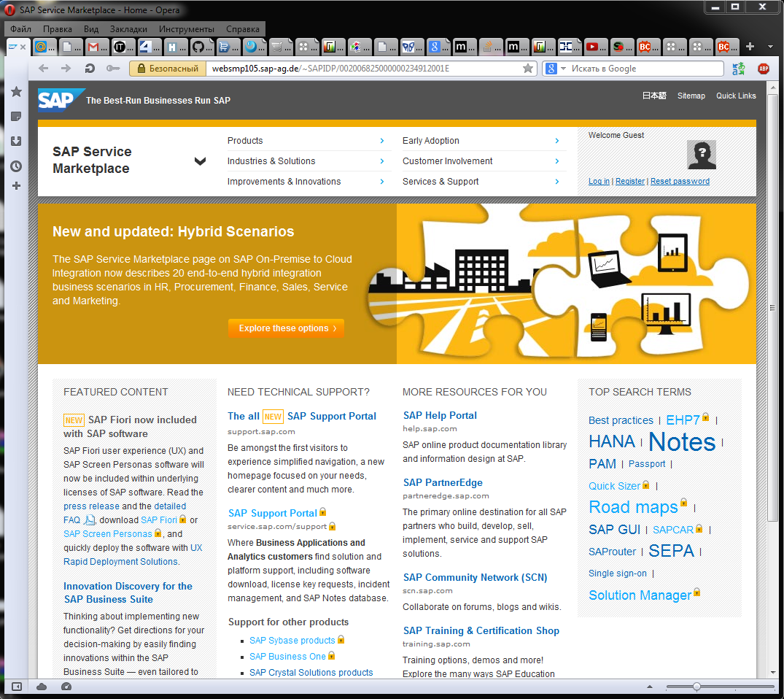The width and height of the screenshot is (784, 699).
Task: Click the arrow beside the zoom slider
Action: (x=650, y=687)
